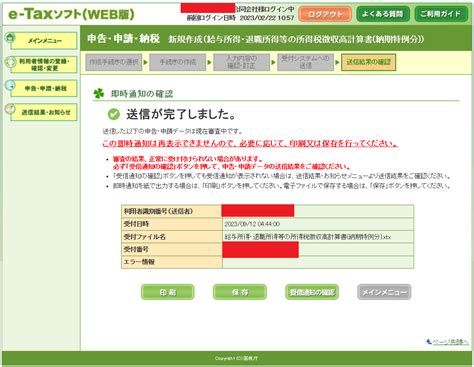Click 前回ログイン日時 text in header
The image size is (474, 367).
[240, 18]
